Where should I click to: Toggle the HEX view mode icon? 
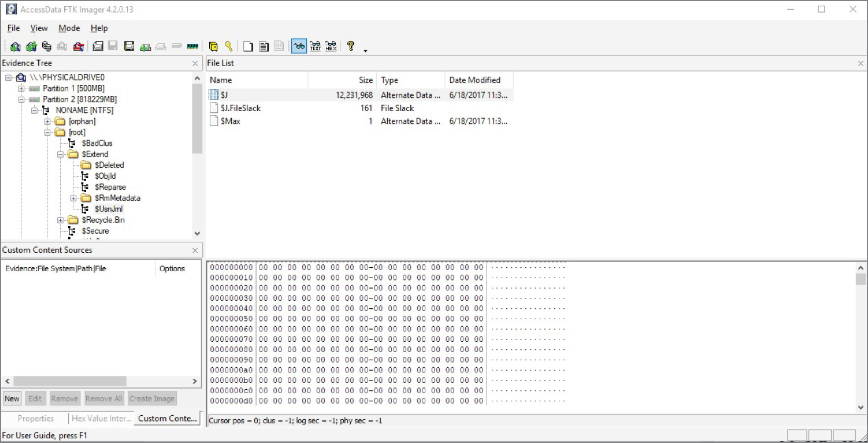pos(331,46)
